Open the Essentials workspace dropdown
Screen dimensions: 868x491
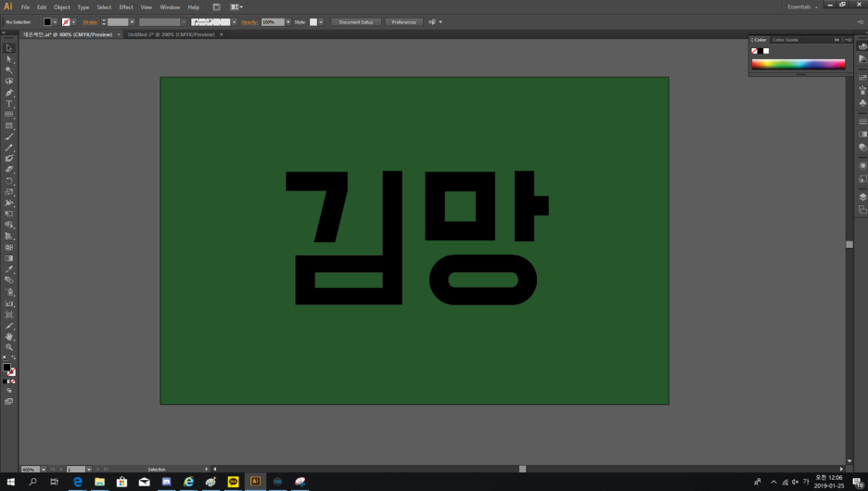pos(802,6)
